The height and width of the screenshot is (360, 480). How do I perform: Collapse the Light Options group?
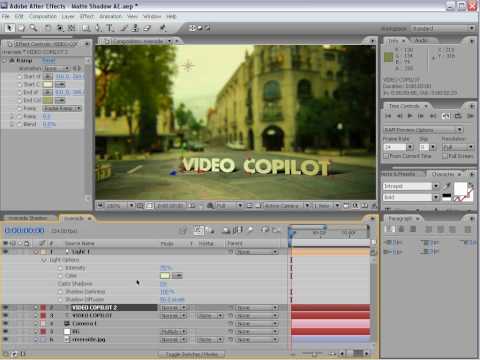[x=44, y=260]
